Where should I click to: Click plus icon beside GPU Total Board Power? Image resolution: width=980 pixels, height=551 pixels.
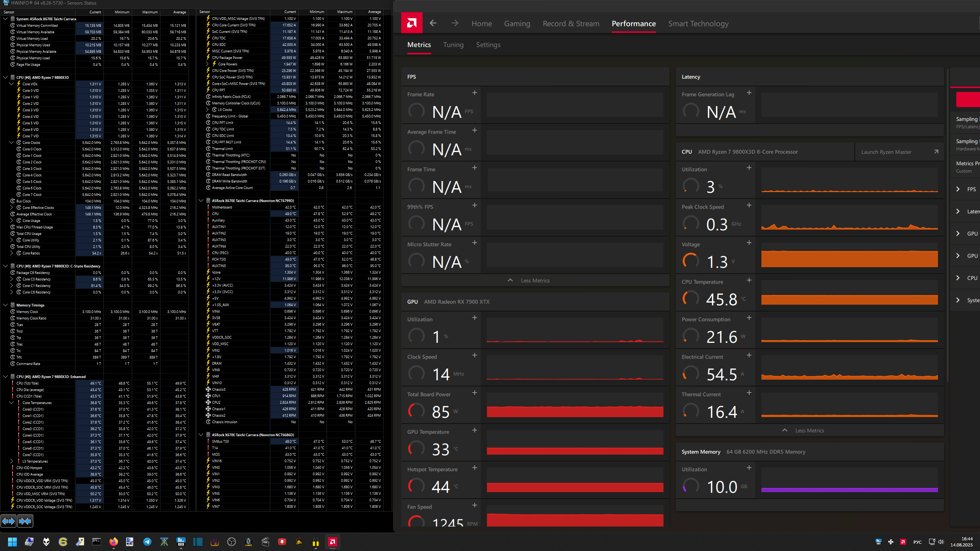474,393
